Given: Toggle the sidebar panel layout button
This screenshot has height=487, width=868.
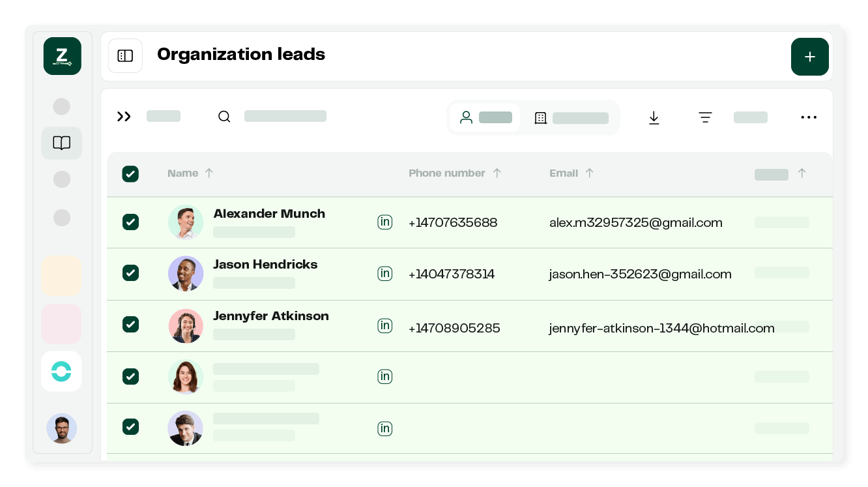Looking at the screenshot, I should tap(125, 56).
